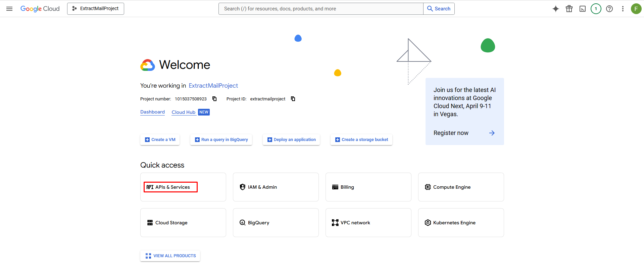Open the free trial gift icon
The height and width of the screenshot is (274, 644).
pyautogui.click(x=569, y=9)
